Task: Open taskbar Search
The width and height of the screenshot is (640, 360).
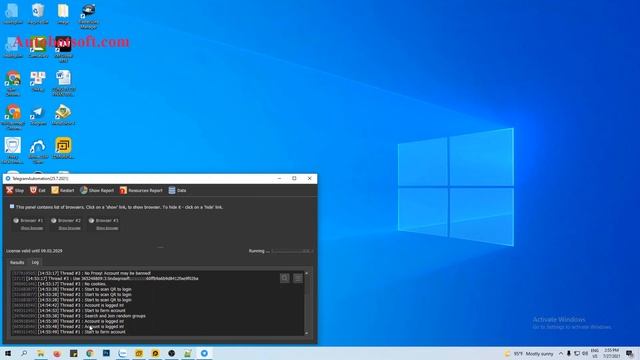Action: coord(24,353)
